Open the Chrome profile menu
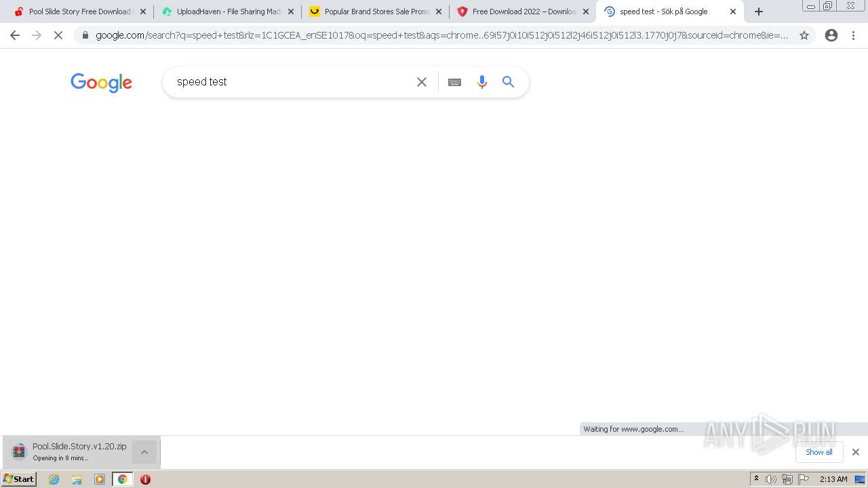The image size is (868, 488). tap(831, 35)
